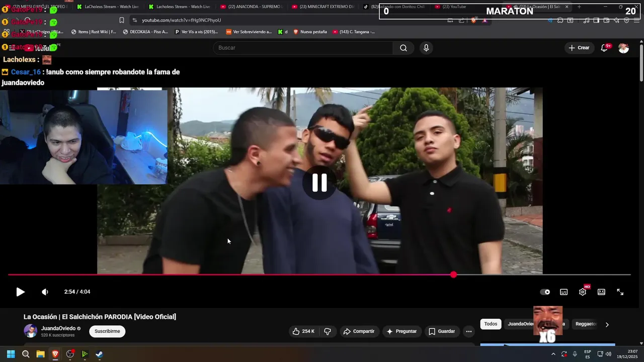The height and width of the screenshot is (362, 644).
Task: Open the video settings gear
Action: click(583, 292)
